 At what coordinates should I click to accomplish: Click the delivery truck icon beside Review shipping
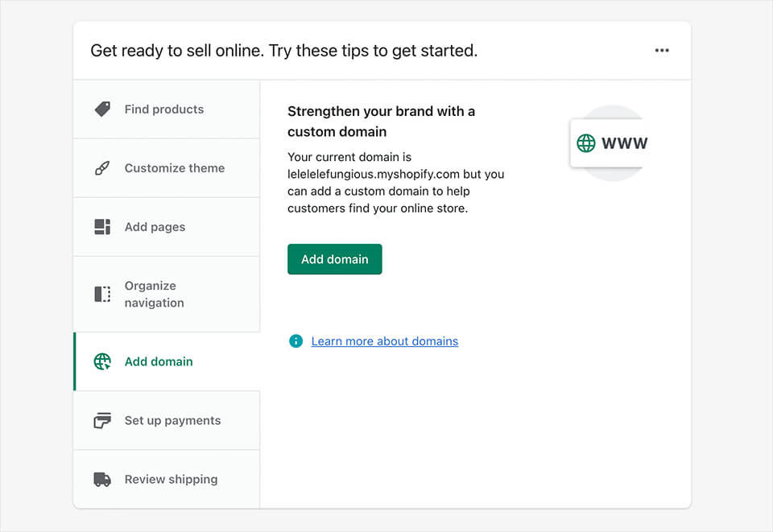coord(102,480)
